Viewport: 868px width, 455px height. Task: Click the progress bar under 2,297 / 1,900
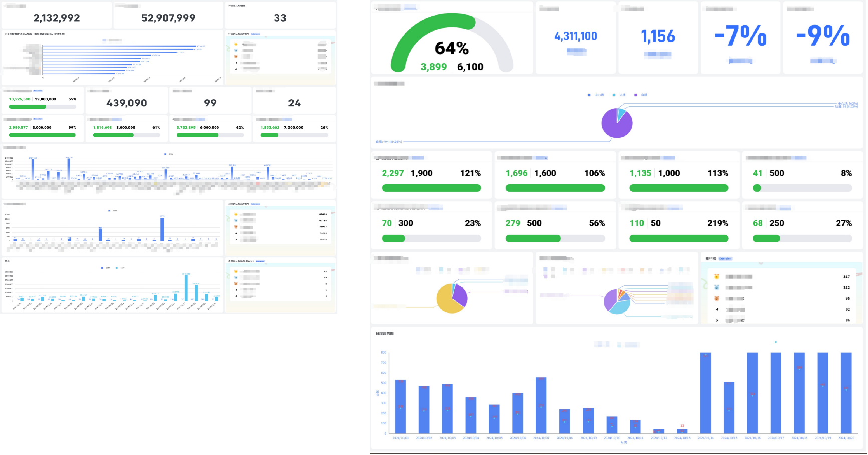431,188
